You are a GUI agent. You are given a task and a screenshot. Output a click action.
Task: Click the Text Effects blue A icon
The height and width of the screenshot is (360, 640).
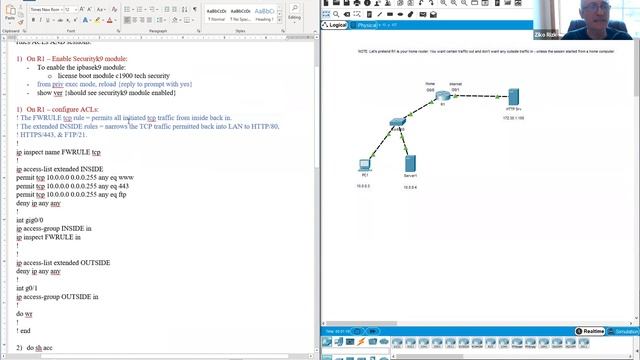(x=85, y=20)
